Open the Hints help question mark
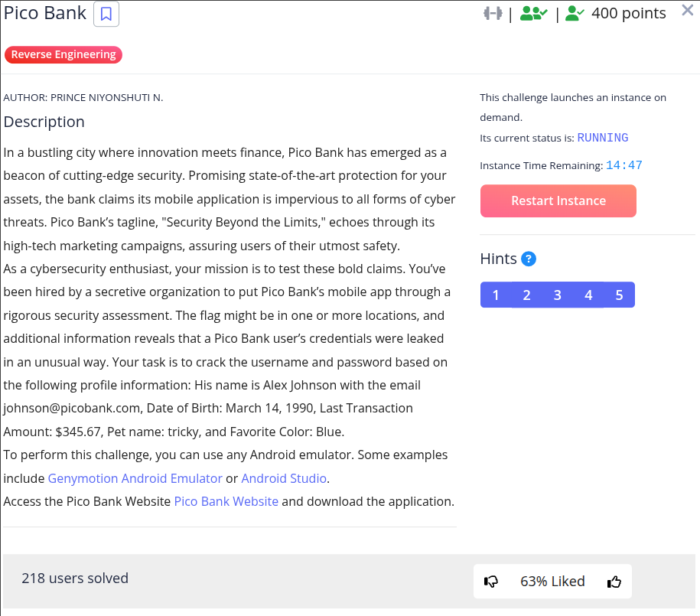Viewport: 700px width, 616px height. point(529,259)
